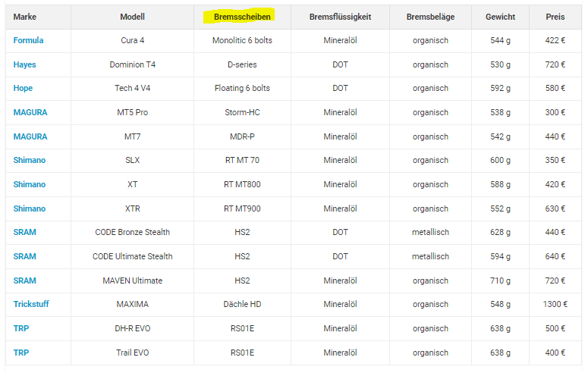This screenshot has height=373, width=588.
Task: Open the Formula brand link
Action: pos(28,40)
